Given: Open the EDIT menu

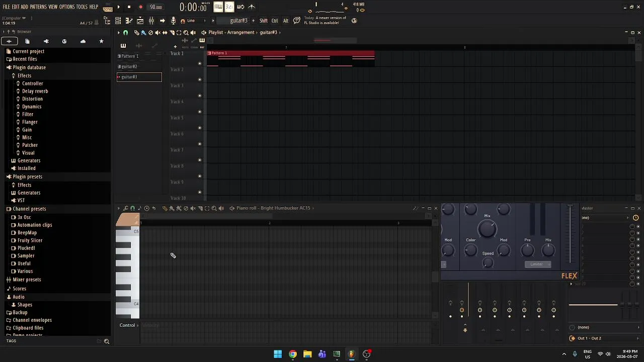Looking at the screenshot, I should [16, 7].
